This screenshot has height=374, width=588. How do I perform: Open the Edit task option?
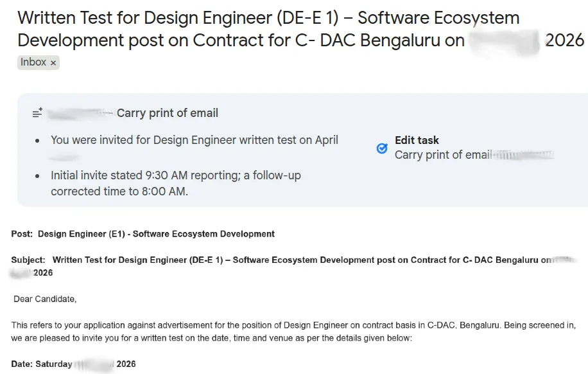click(x=417, y=140)
